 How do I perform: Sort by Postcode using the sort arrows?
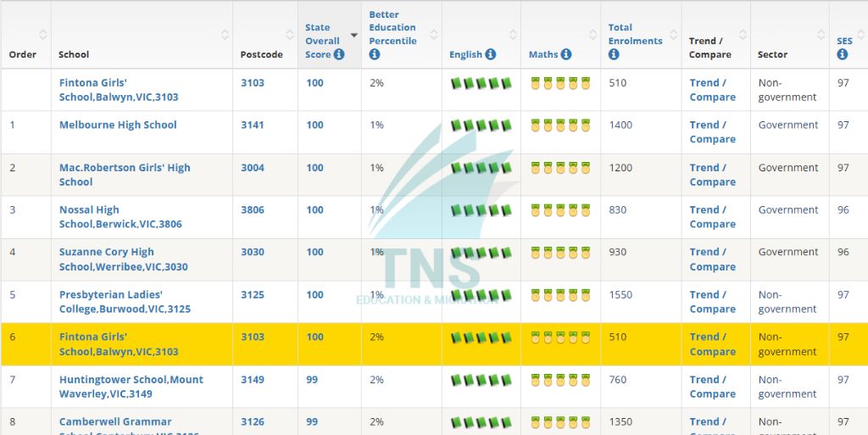point(289,35)
